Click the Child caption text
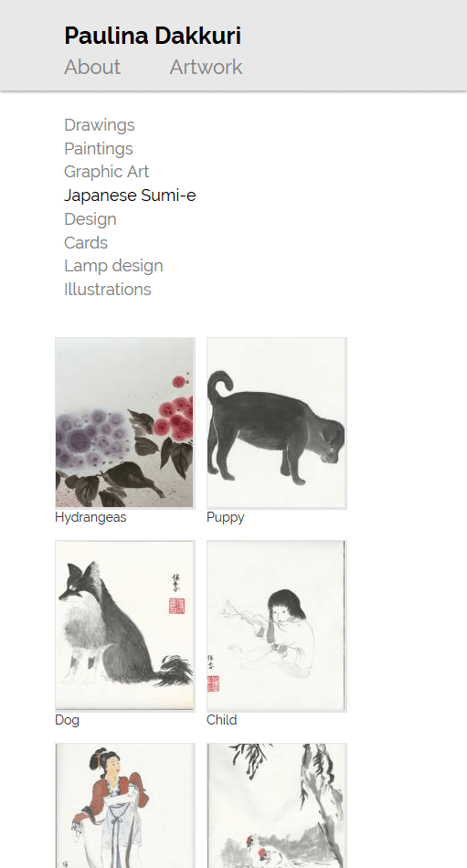Image resolution: width=467 pixels, height=868 pixels. (221, 720)
